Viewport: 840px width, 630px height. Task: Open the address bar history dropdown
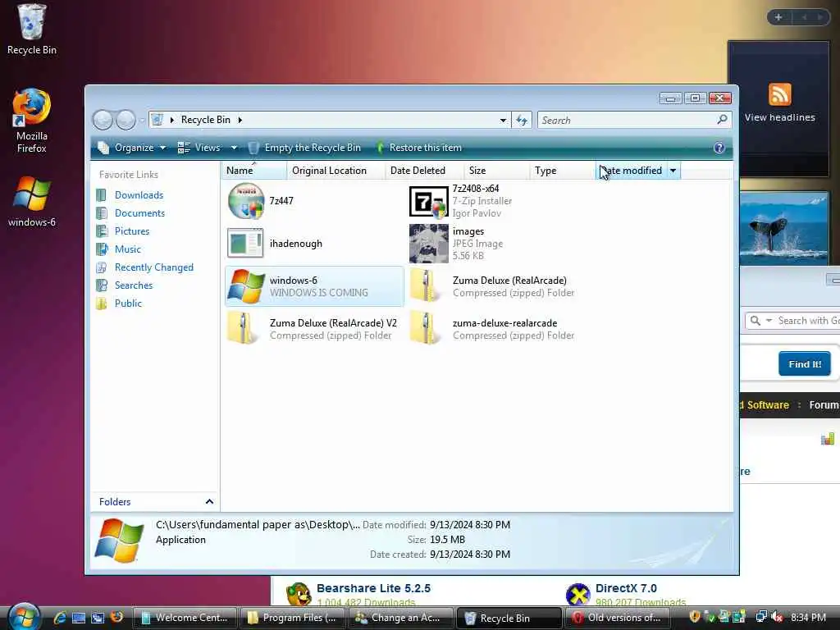pos(503,120)
